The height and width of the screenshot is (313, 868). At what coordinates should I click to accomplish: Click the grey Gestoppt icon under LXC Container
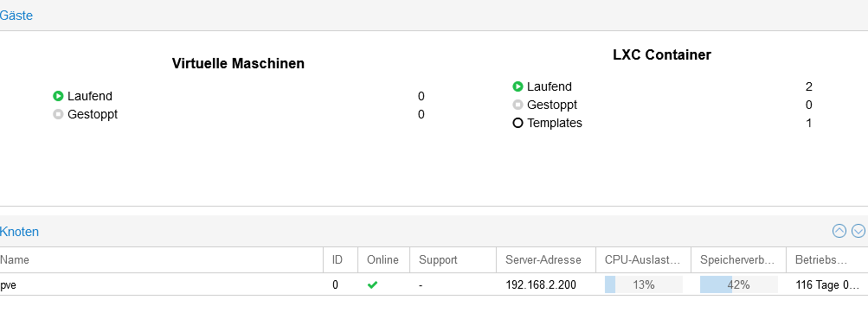coord(518,105)
